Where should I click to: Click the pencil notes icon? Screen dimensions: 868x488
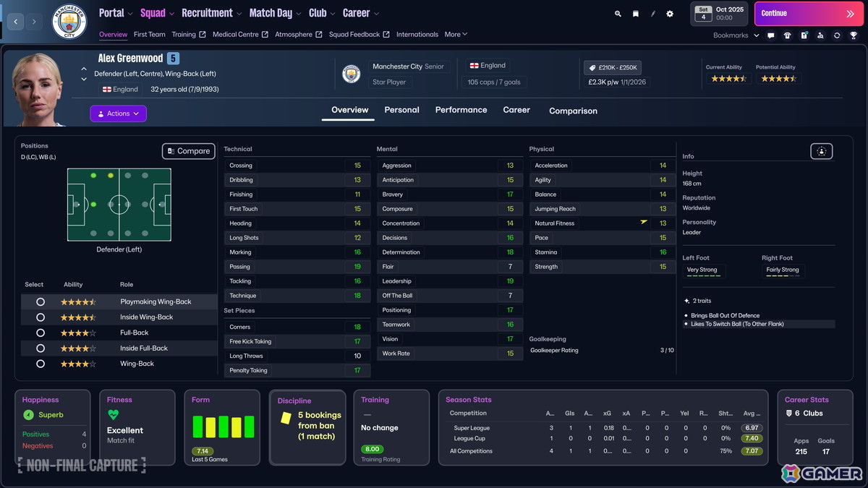tap(652, 13)
